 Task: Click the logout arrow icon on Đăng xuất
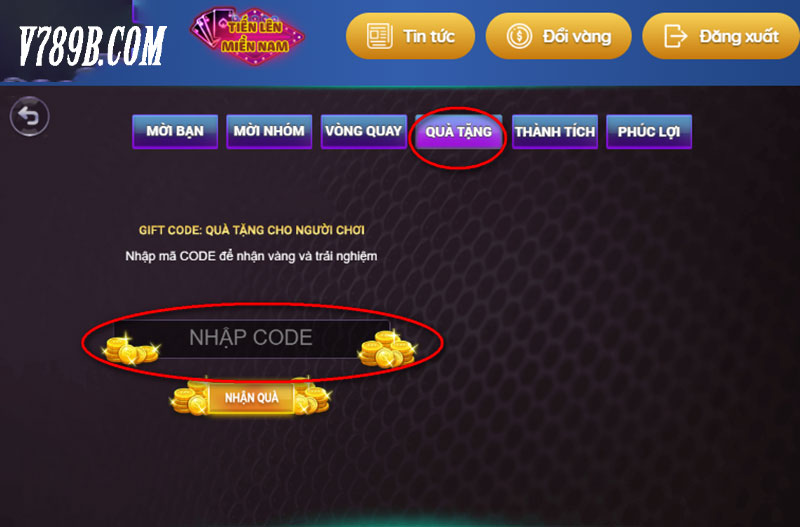675,36
